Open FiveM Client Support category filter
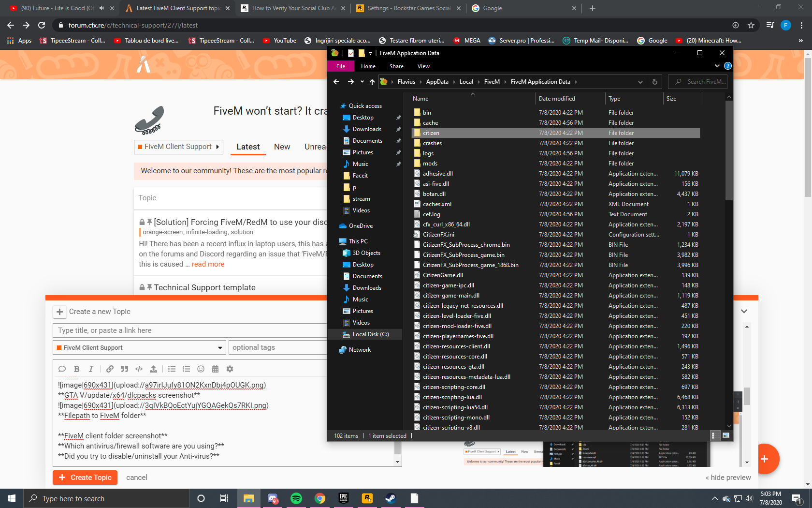Viewport: 812px width, 508px height. (x=178, y=147)
